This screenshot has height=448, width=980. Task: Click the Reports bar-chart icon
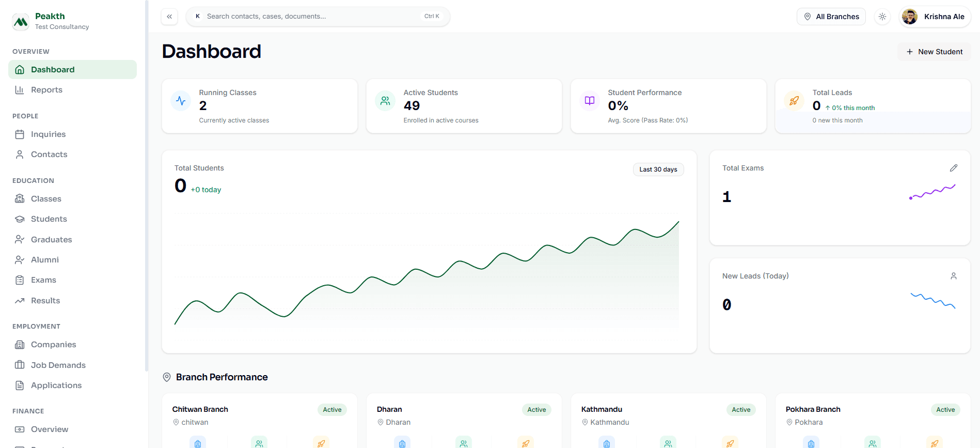click(x=20, y=90)
